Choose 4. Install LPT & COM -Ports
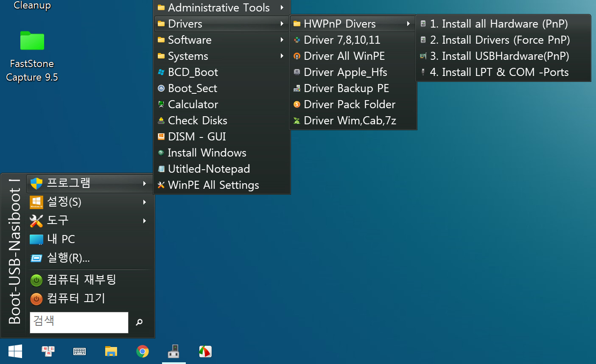This screenshot has width=596, height=364. click(x=503, y=72)
